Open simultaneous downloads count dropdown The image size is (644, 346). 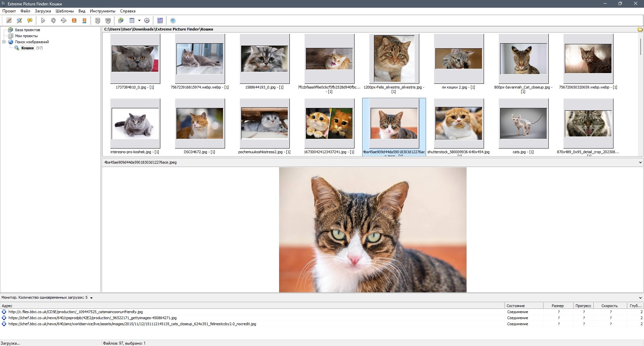click(x=91, y=298)
